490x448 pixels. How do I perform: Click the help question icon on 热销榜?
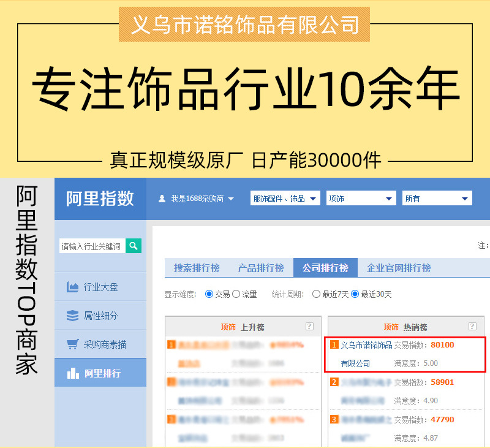tap(472, 327)
